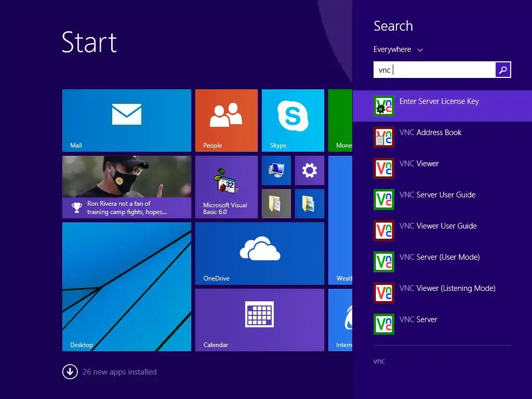Select the VNC Viewer User Guide text
The image size is (532, 399).
(x=438, y=226)
